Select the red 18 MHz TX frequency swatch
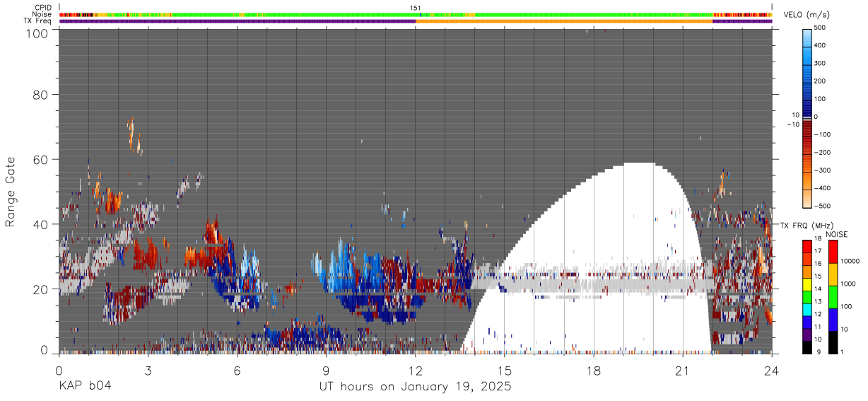 tap(807, 245)
